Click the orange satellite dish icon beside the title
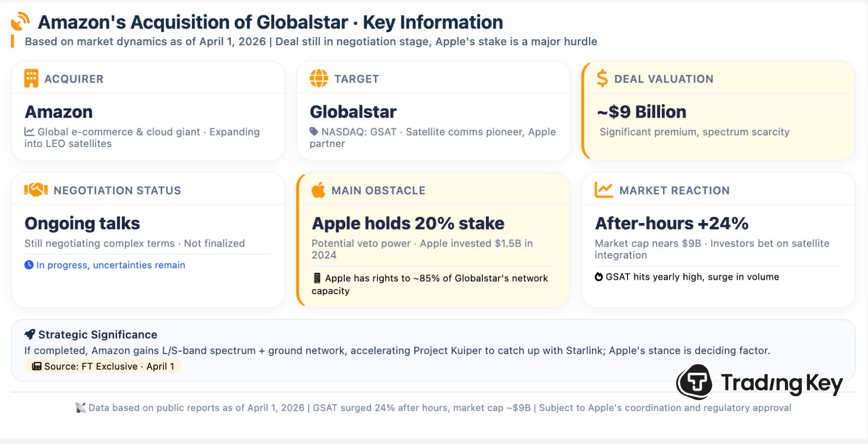868x444 pixels. (x=20, y=22)
